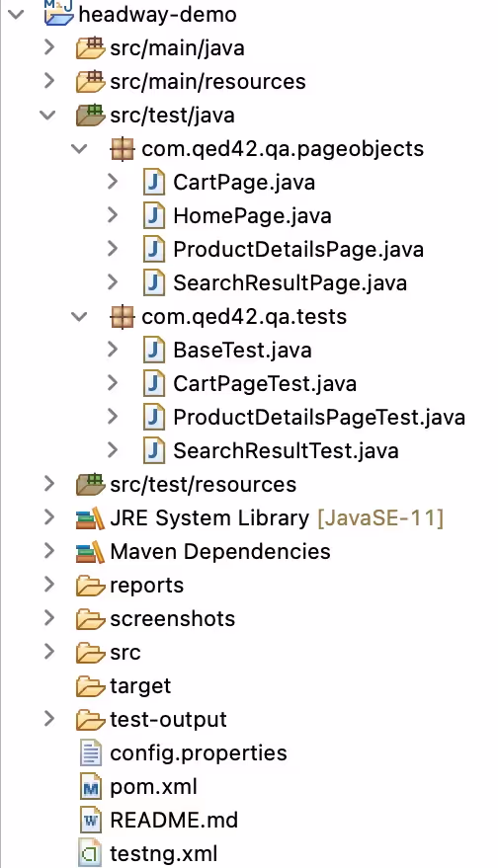Image resolution: width=498 pixels, height=868 pixels.
Task: Click the target folder icon
Action: click(90, 686)
